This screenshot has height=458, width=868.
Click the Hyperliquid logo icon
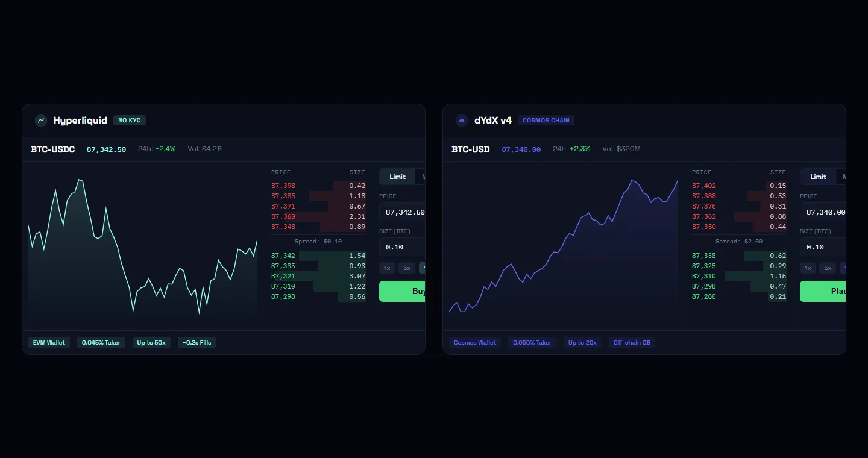(40, 121)
